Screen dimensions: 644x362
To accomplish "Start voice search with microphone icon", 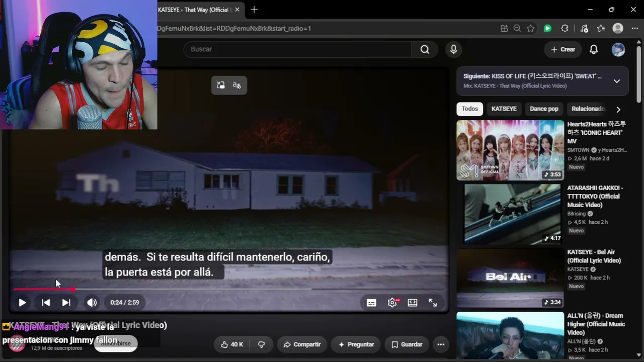I will 453,49.
